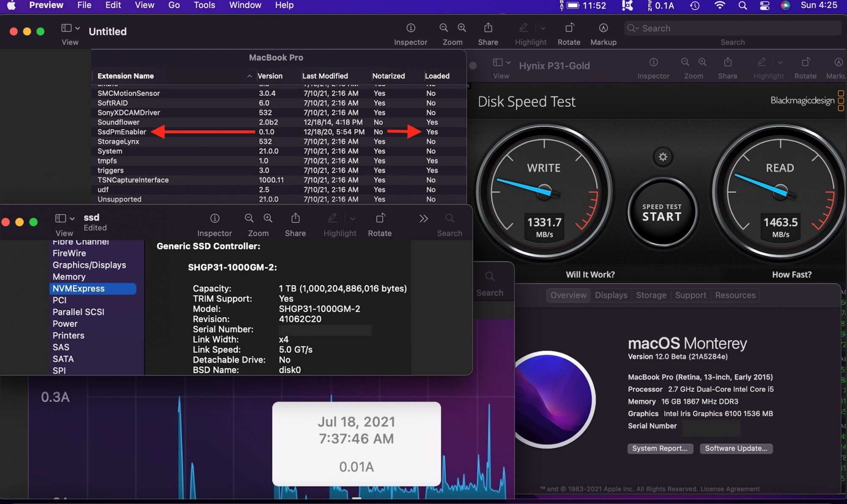
Task: Click the Rotate icon in Untitled toolbar
Action: (569, 28)
